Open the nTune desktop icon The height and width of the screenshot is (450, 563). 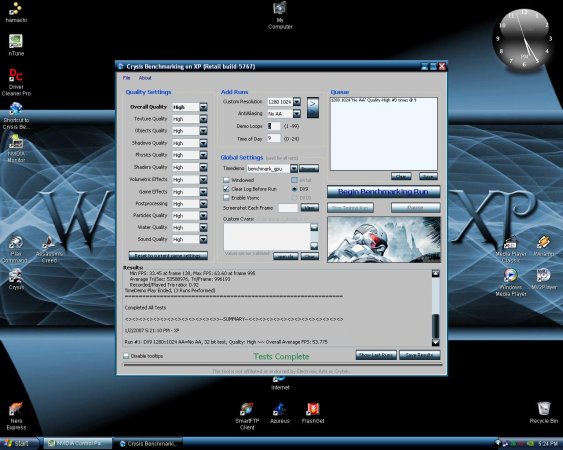pyautogui.click(x=16, y=45)
